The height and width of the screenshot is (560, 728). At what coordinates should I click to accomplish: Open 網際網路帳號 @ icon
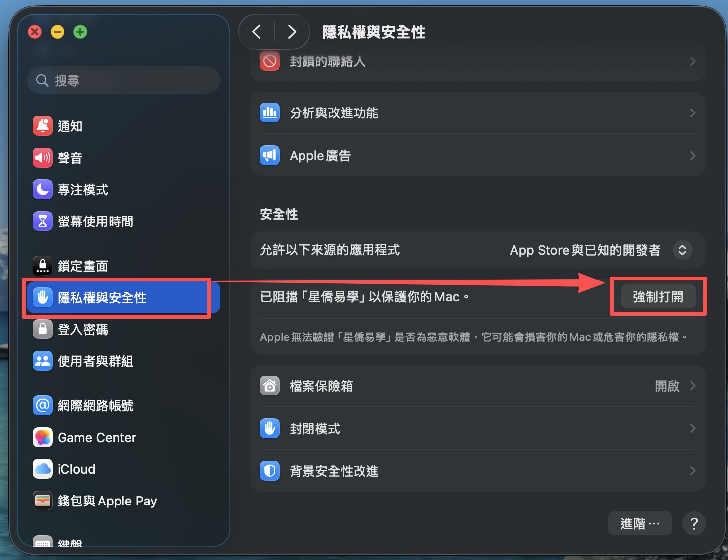(43, 405)
